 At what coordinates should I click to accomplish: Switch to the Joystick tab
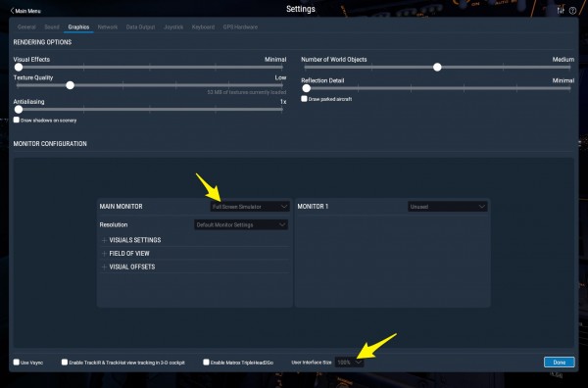coord(173,27)
